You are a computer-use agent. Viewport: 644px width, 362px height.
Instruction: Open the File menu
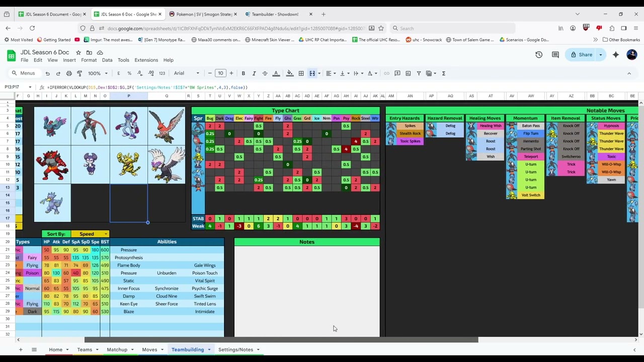(24, 60)
